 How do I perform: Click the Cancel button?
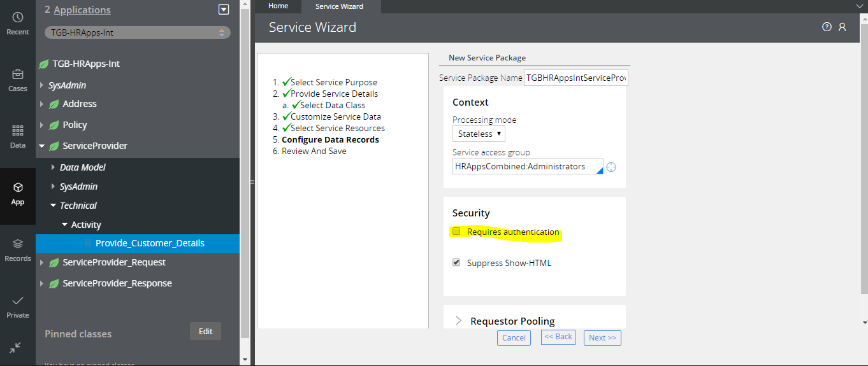(x=514, y=337)
